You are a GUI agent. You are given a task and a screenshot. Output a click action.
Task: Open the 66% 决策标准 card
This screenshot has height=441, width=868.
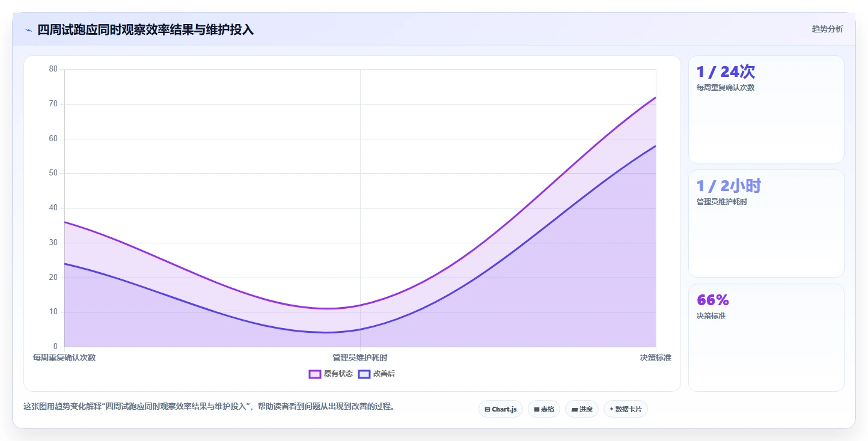pyautogui.click(x=766, y=338)
